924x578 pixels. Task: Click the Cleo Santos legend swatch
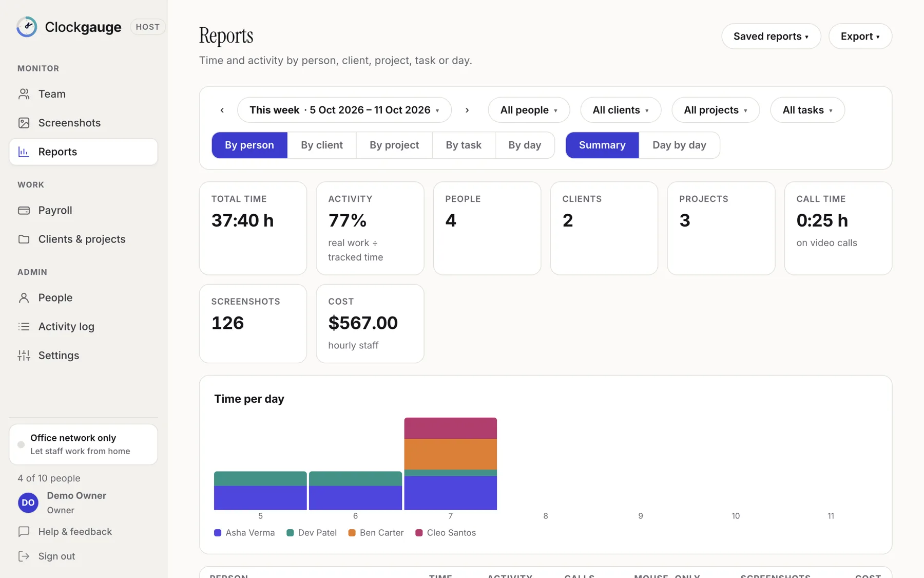click(x=419, y=533)
